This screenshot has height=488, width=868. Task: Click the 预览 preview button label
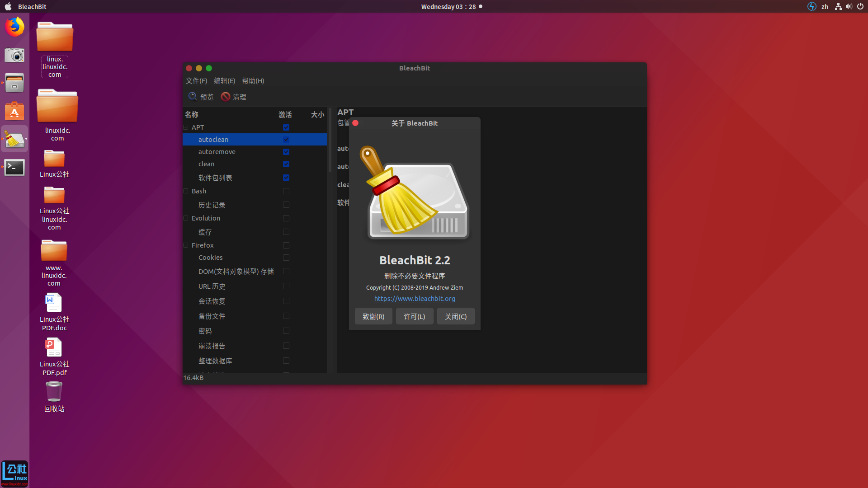click(x=207, y=97)
